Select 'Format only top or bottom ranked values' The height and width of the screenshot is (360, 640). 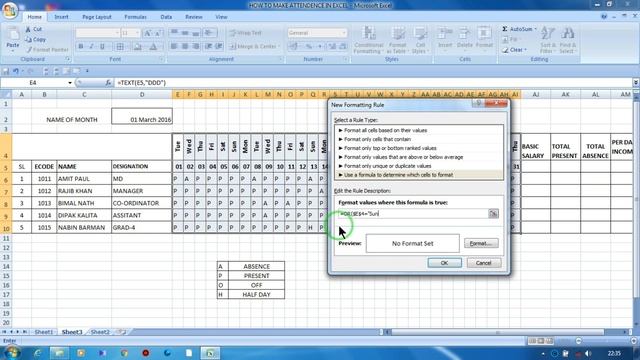419,149
